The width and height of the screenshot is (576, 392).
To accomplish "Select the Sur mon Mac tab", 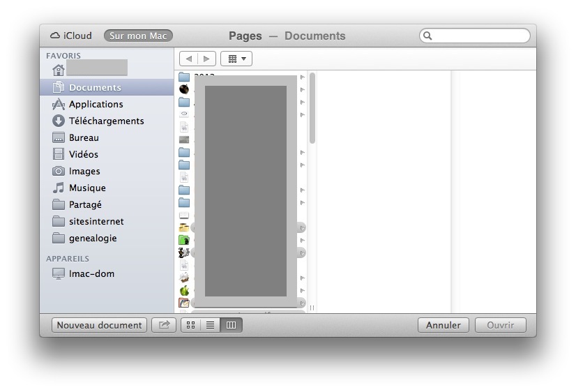I will point(138,36).
